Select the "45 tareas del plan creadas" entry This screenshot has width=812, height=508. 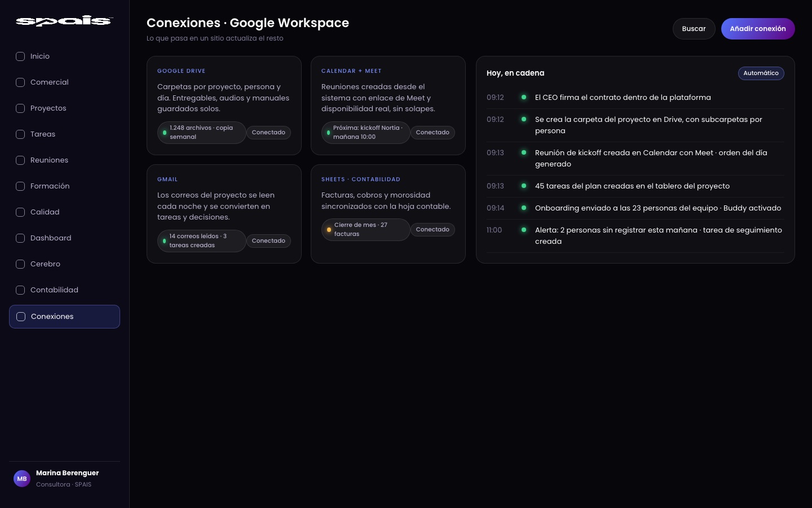click(636, 186)
